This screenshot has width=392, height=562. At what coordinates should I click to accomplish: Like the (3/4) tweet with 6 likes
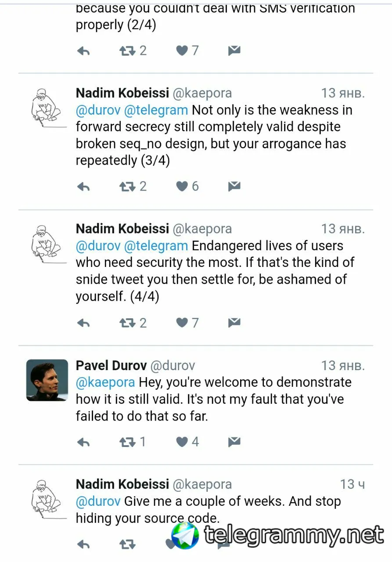pos(182,187)
